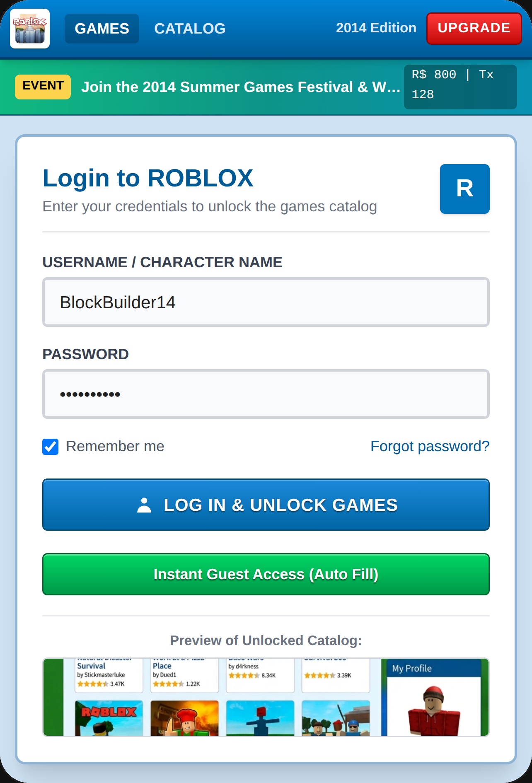Image resolution: width=532 pixels, height=783 pixels.
Task: Focus the username field containing BlockBuilder14
Action: pos(266,302)
